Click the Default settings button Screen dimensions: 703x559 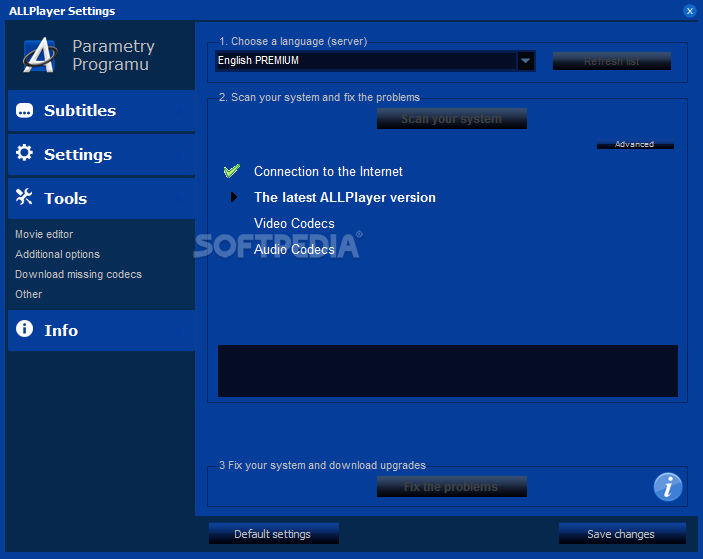(273, 533)
